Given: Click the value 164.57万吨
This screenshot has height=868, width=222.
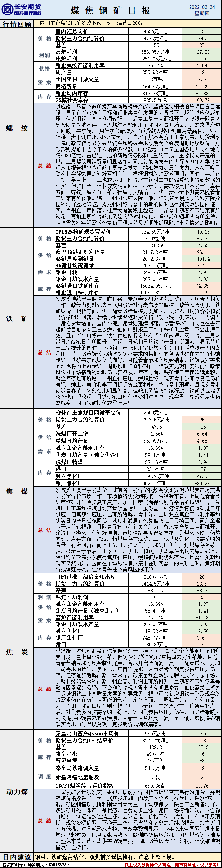Looking at the screenshot, I should point(155,87).
